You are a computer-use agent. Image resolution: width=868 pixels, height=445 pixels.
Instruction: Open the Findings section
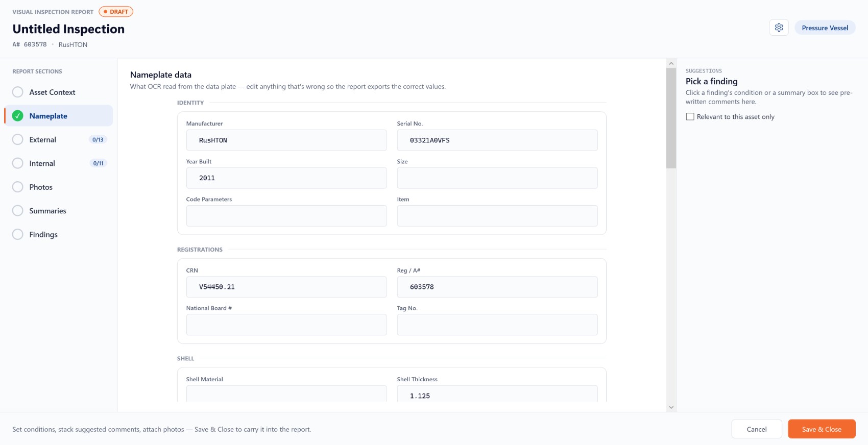click(59, 234)
